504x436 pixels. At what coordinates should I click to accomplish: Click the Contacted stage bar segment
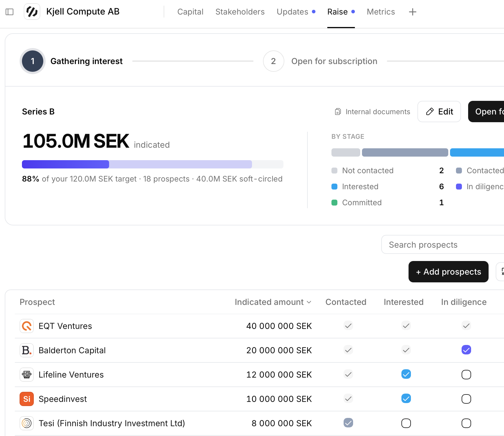(405, 152)
